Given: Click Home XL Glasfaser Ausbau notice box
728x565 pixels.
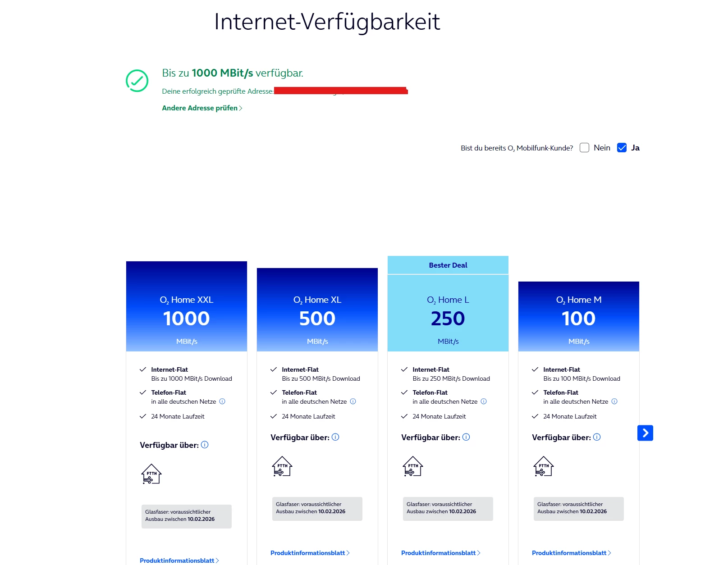Looking at the screenshot, I should [317, 508].
